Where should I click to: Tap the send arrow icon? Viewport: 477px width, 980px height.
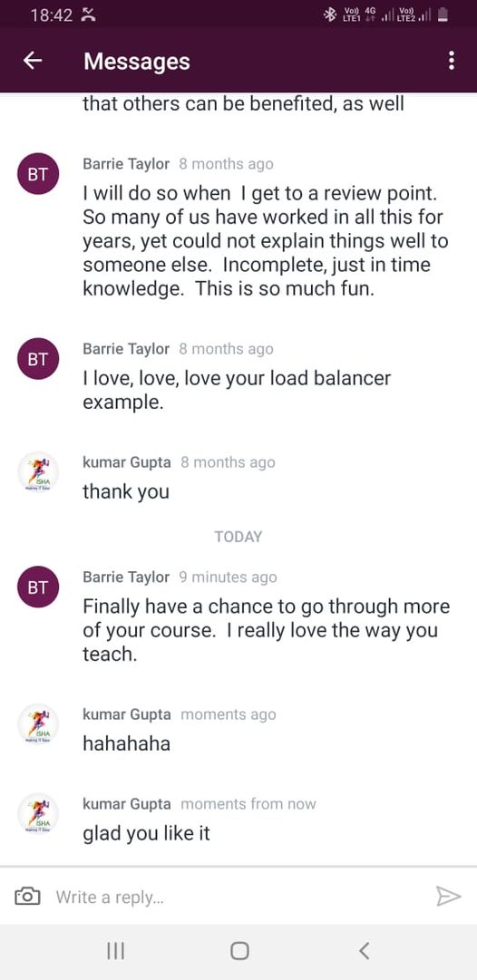pos(448,897)
